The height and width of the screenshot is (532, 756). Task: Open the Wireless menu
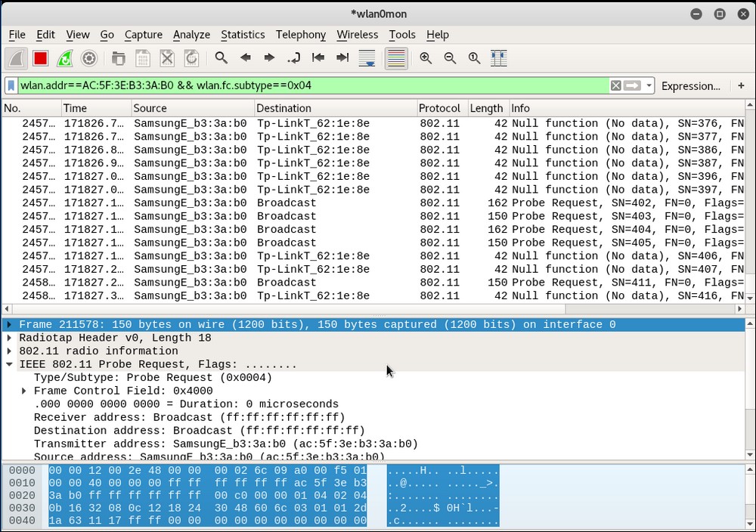point(358,35)
